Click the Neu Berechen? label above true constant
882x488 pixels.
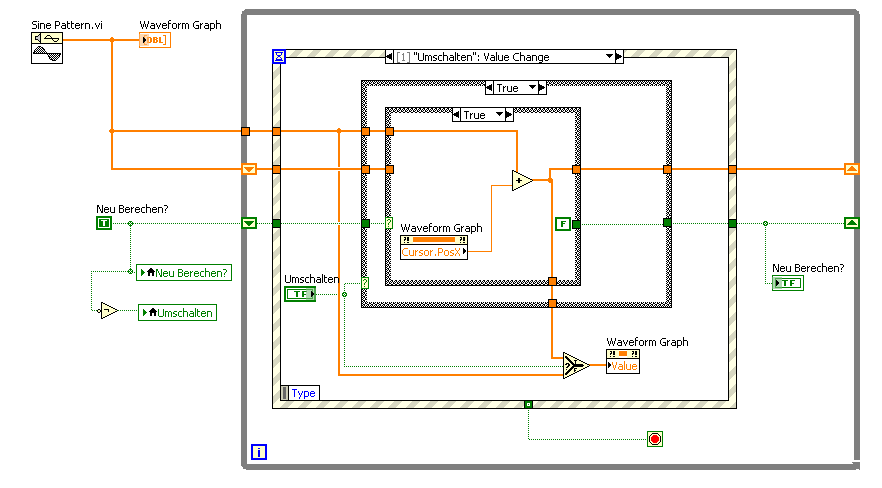click(x=132, y=209)
